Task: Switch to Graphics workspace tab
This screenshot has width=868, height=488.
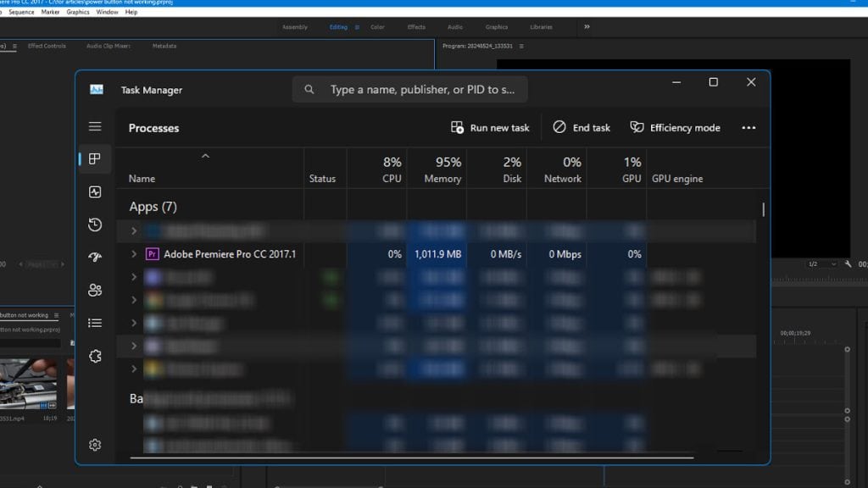Action: 497,27
